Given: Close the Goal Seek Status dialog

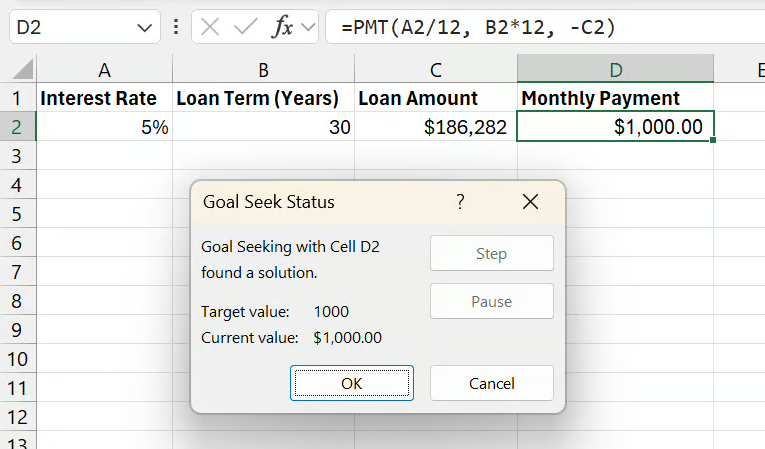Looking at the screenshot, I should [x=531, y=202].
